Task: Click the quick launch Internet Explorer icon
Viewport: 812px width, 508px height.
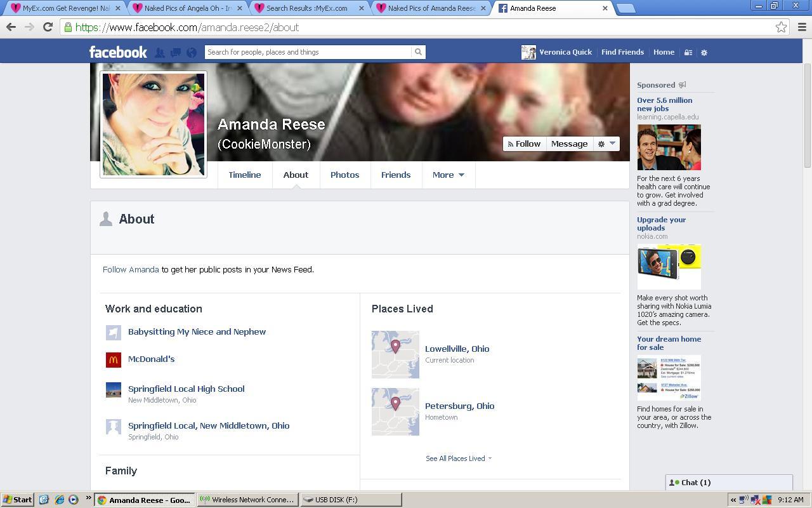Action: [59, 500]
